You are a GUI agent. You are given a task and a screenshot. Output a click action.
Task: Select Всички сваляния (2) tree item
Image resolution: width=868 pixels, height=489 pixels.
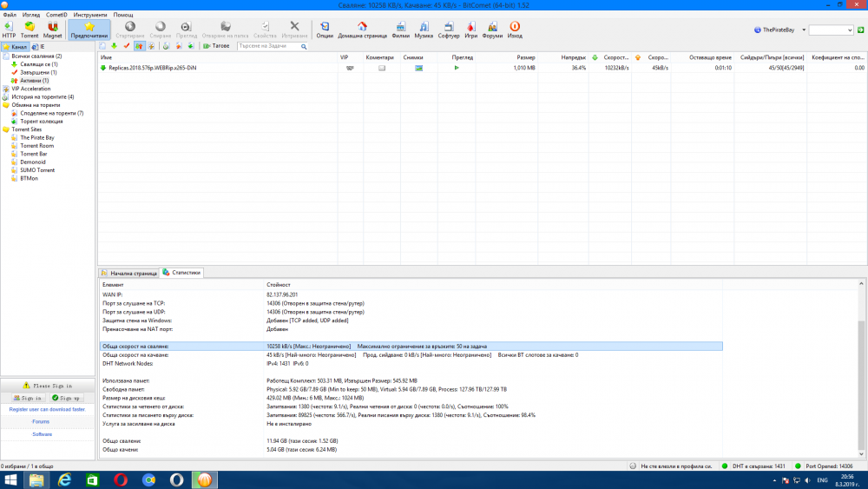tap(36, 56)
